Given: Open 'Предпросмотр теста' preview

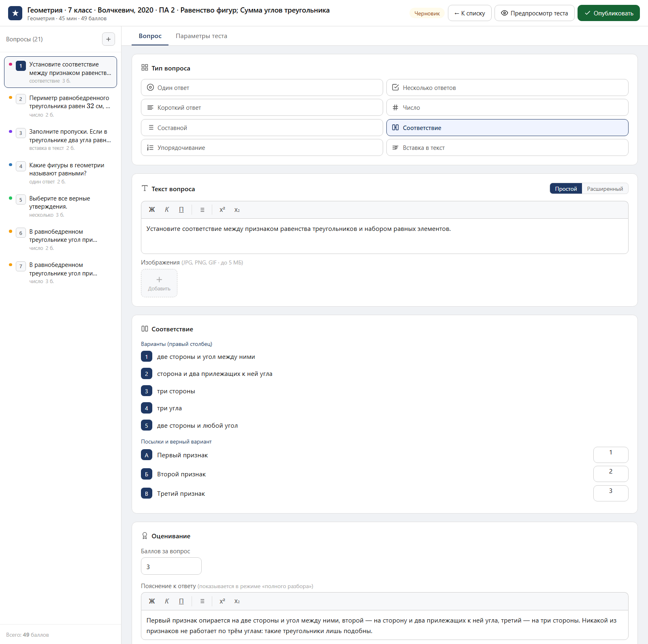Looking at the screenshot, I should tap(535, 13).
